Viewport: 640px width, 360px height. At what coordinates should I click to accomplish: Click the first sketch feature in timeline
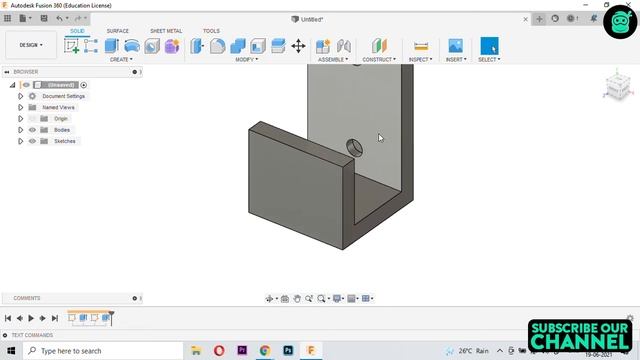(x=72, y=318)
